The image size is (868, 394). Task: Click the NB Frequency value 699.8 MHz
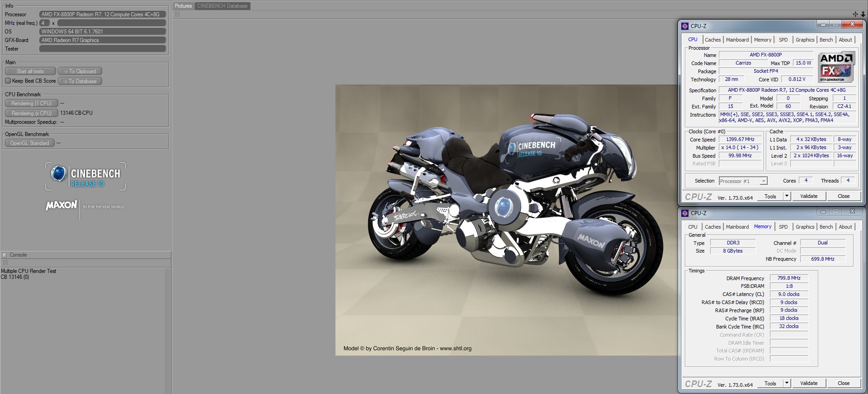click(x=822, y=259)
